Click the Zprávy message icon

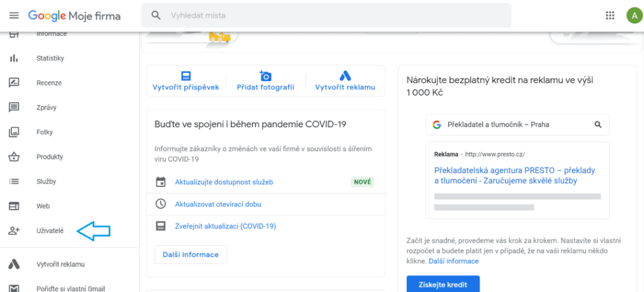[14, 108]
